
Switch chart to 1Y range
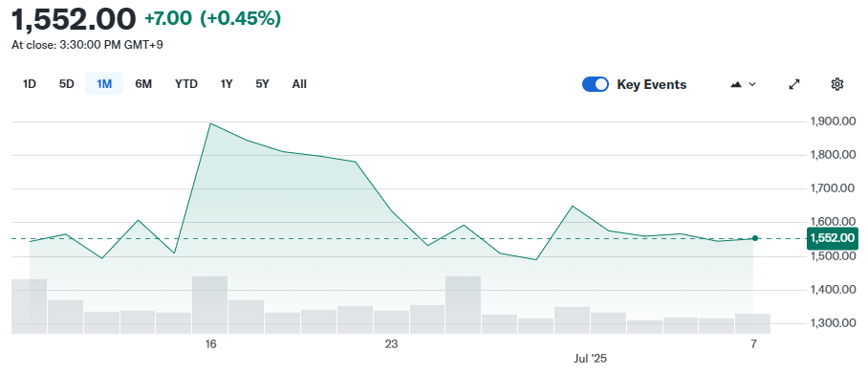(x=227, y=84)
